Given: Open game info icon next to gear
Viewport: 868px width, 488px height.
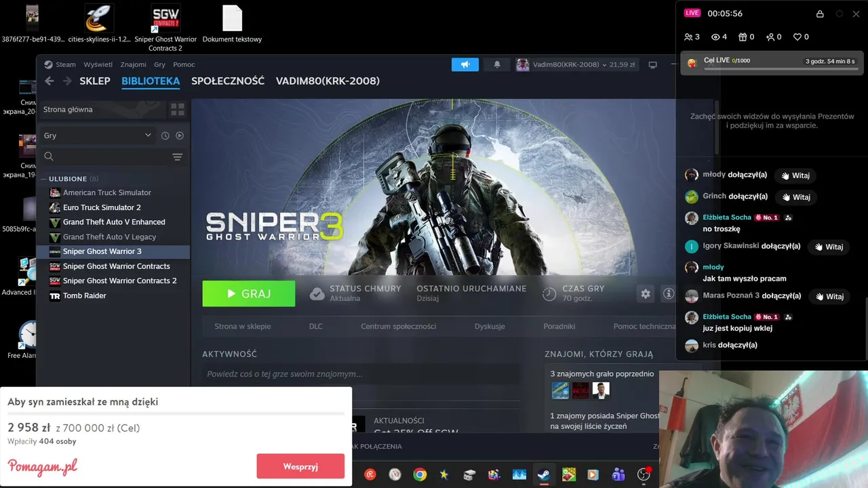Looking at the screenshot, I should tap(669, 293).
